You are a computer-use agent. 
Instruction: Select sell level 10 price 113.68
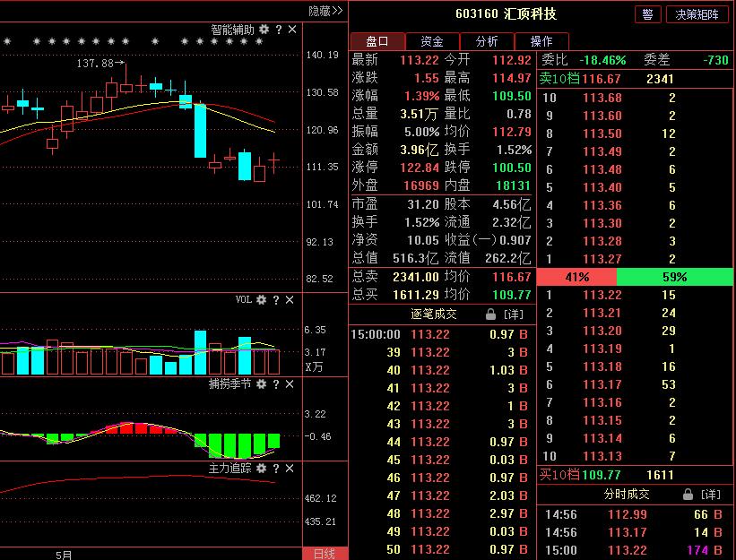coord(602,98)
